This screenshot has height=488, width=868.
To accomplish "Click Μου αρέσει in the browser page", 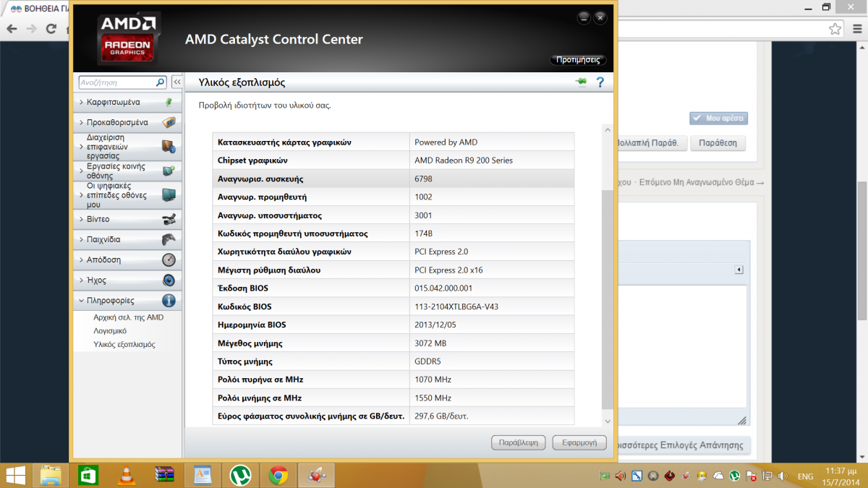I will (718, 118).
